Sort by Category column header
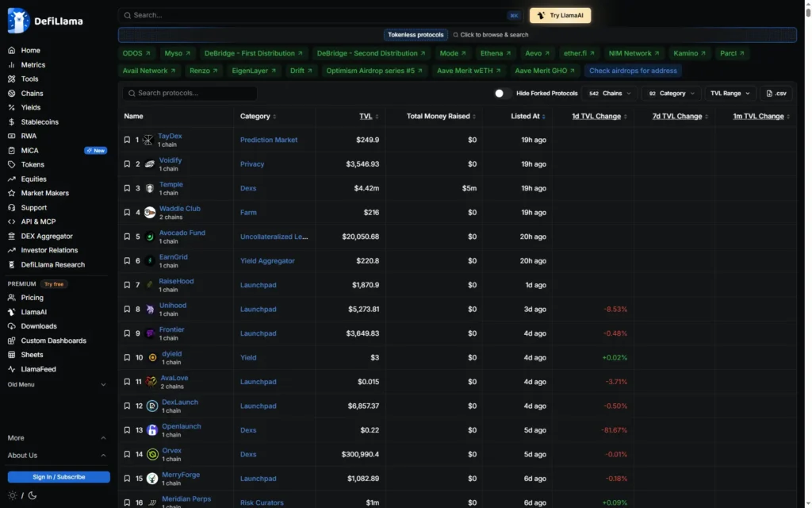This screenshot has width=812, height=508. 258,116
